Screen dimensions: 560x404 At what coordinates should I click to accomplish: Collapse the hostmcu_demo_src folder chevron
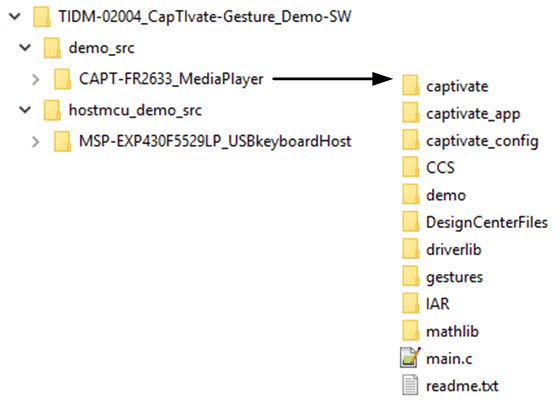pos(25,110)
